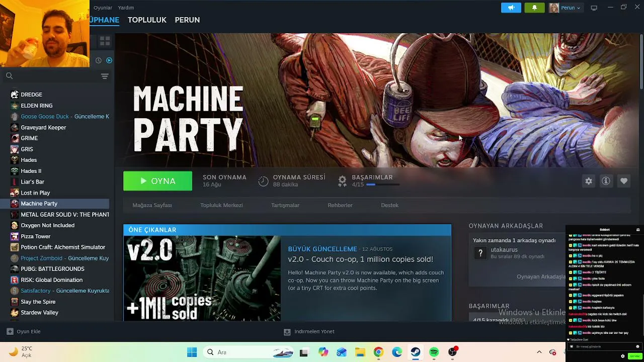The height and width of the screenshot is (362, 644).
Task: Toggle the ready-to-play filter icon
Action: (x=109, y=60)
